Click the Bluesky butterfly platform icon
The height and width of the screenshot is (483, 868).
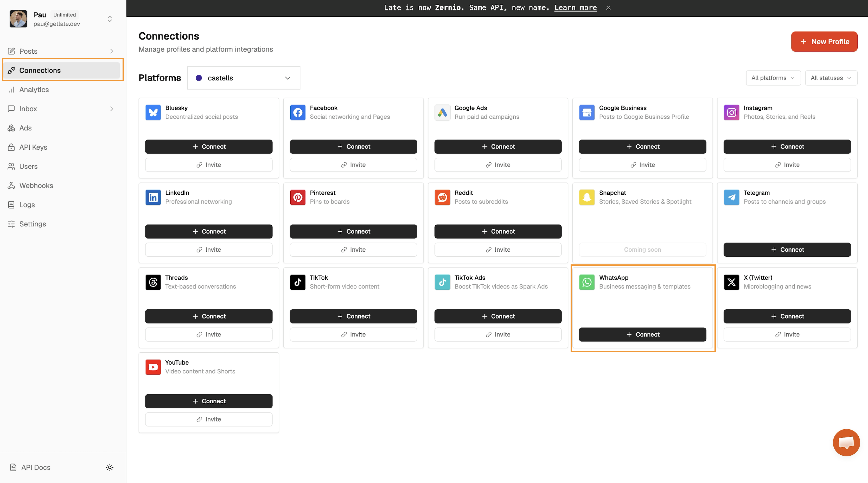tap(153, 112)
